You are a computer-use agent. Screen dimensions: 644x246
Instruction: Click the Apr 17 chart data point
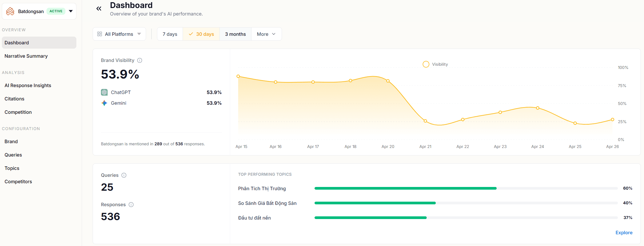pyautogui.click(x=313, y=82)
